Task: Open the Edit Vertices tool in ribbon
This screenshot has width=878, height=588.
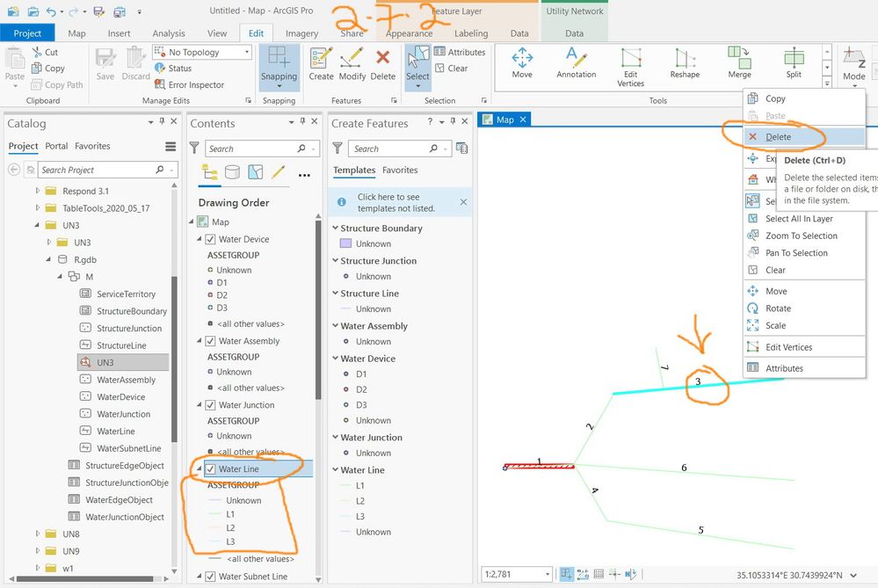Action: pos(630,67)
